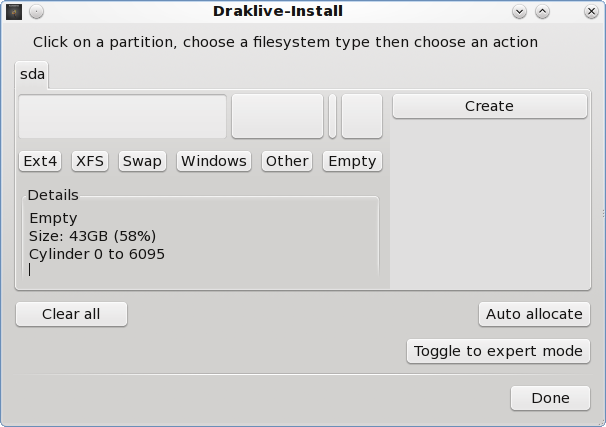Maximize the Draklive-Install window
Image resolution: width=606 pixels, height=427 pixels.
click(543, 12)
